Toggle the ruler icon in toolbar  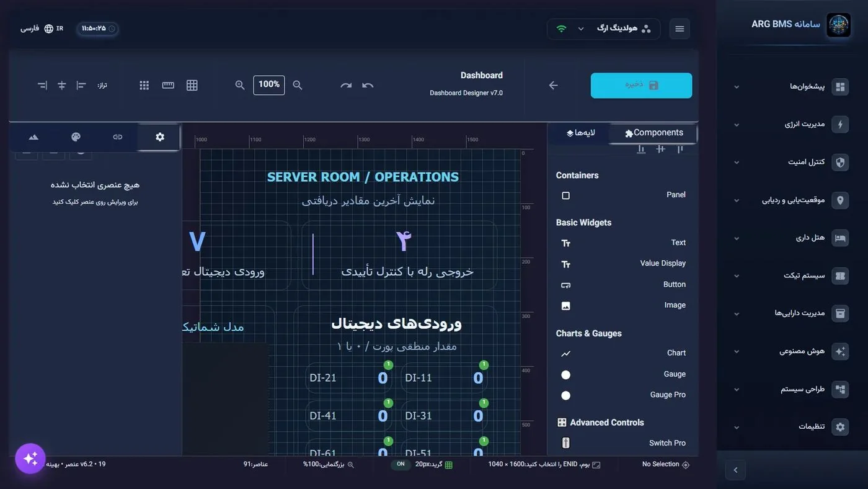168,85
